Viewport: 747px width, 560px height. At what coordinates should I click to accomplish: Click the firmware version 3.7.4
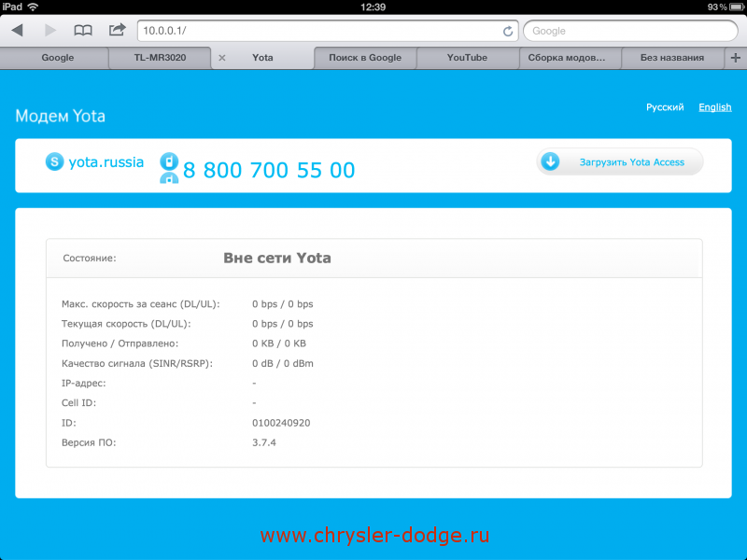264,442
